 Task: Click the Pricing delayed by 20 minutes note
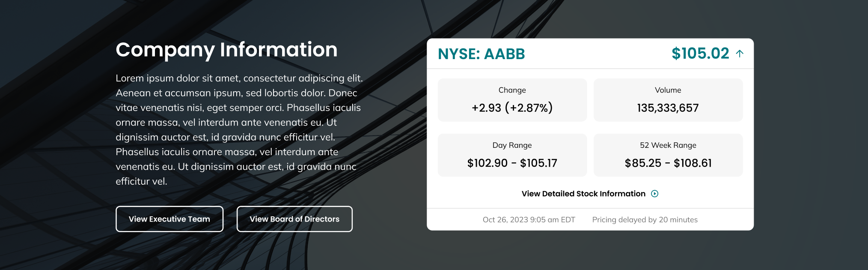pyautogui.click(x=645, y=220)
